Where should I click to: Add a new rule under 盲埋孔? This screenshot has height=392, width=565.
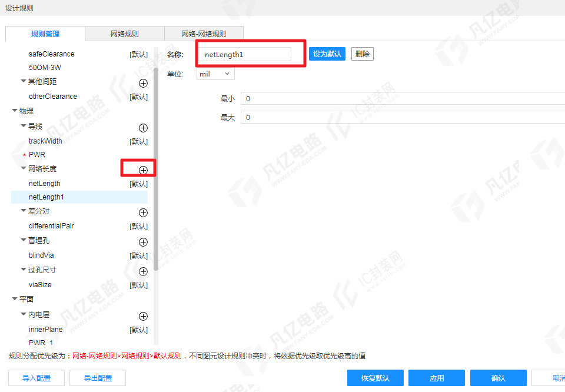143,242
